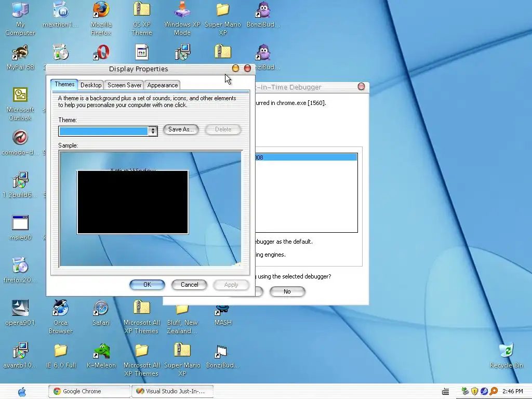Click the 'chrome.exe [1560]' debugger text
This screenshot has height=399, width=532.
pyautogui.click(x=301, y=103)
